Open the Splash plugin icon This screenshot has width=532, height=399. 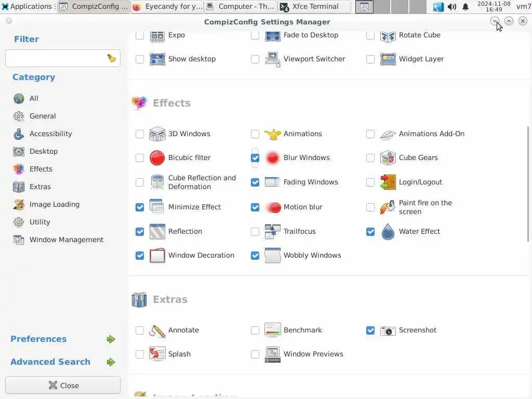coord(157,354)
